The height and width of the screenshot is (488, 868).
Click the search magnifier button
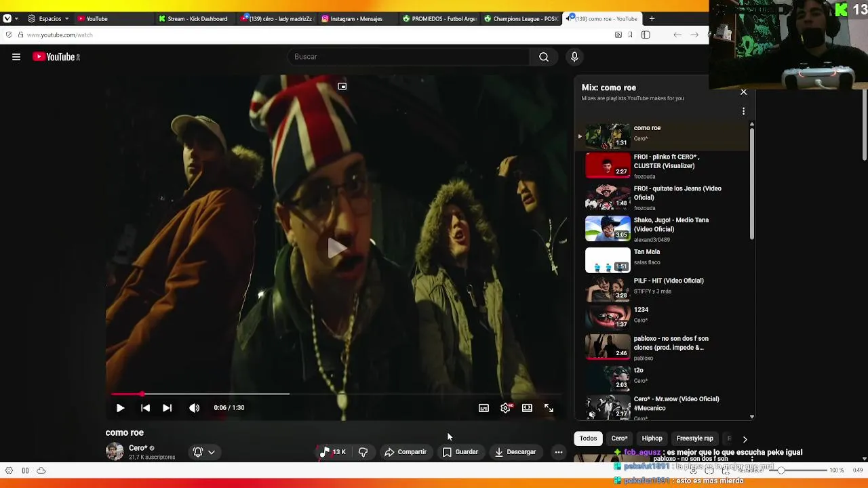point(544,57)
